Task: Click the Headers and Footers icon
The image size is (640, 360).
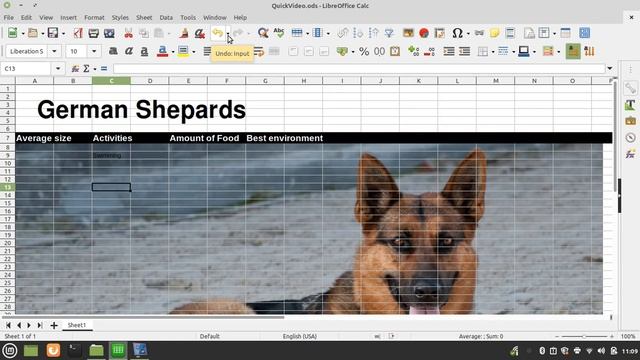Action: click(510, 33)
